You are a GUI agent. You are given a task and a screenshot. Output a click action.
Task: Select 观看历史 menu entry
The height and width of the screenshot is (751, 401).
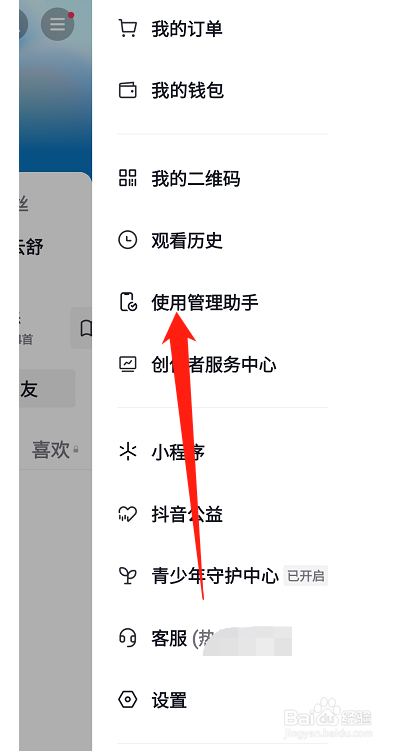[187, 240]
